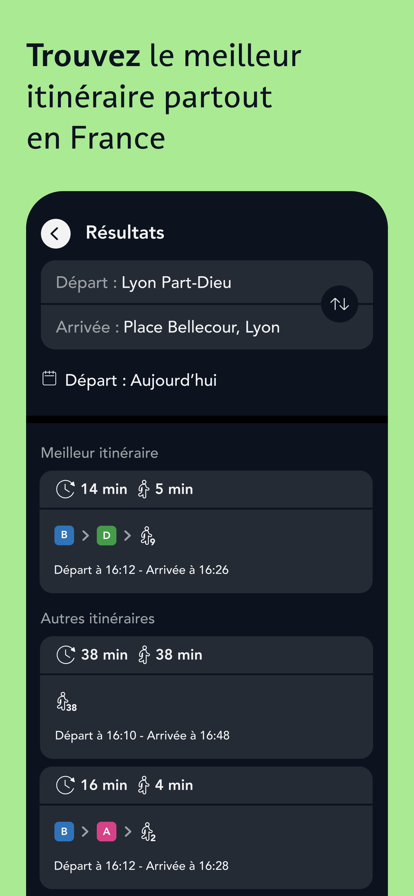This screenshot has width=414, height=896.
Task: Tap the walking icon labeled 38
Action: pos(66,702)
